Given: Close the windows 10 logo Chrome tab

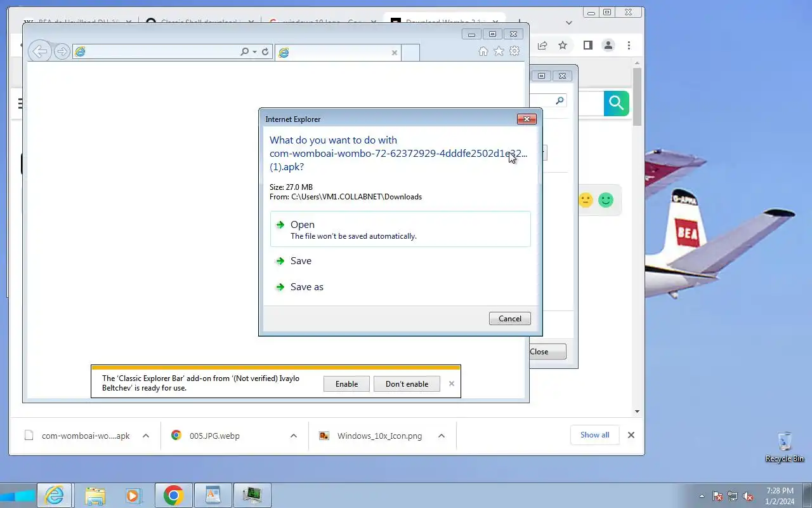Looking at the screenshot, I should point(375,22).
